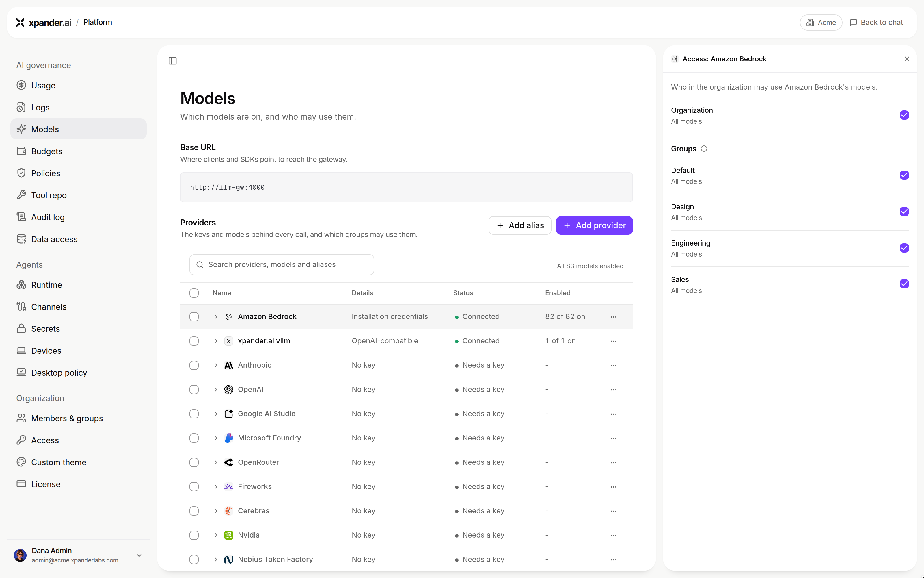This screenshot has height=578, width=924.
Task: Expand the Nvidia provider row
Action: point(216,535)
